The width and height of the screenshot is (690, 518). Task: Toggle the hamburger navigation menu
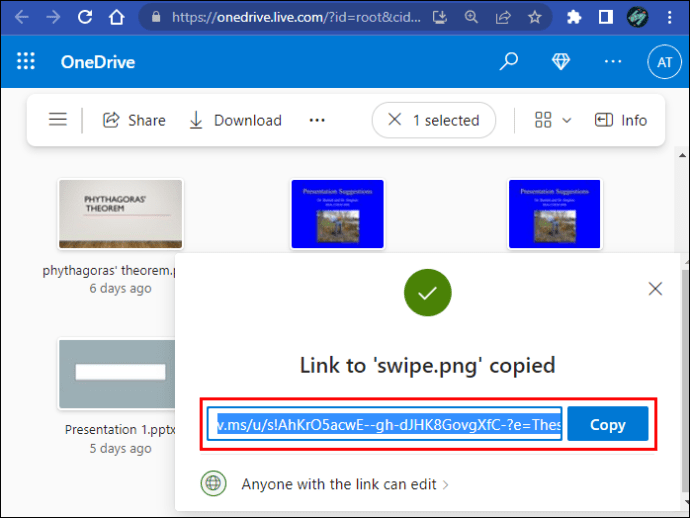point(58,120)
